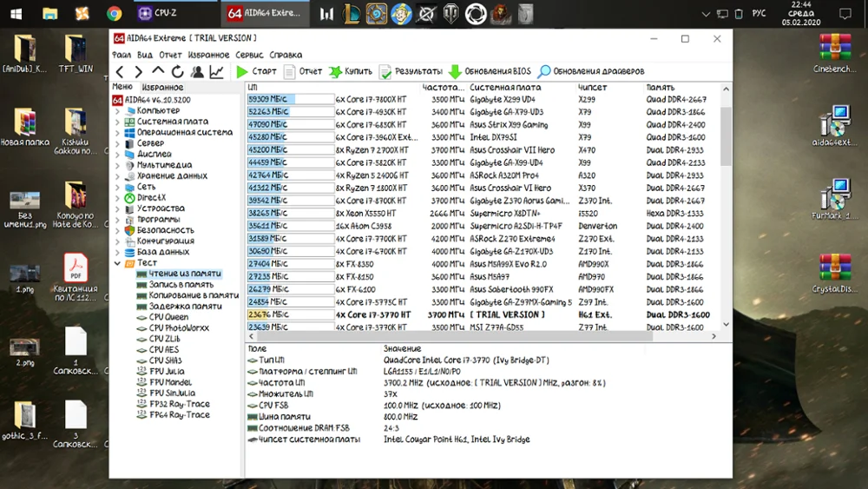Open the Избранное menu in menu bar
The height and width of the screenshot is (489, 868).
208,55
